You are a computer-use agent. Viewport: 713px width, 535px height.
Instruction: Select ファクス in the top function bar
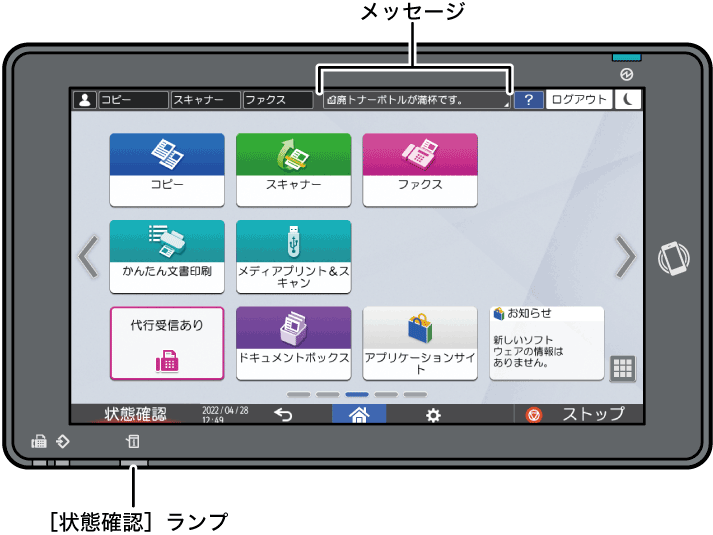tap(278, 100)
